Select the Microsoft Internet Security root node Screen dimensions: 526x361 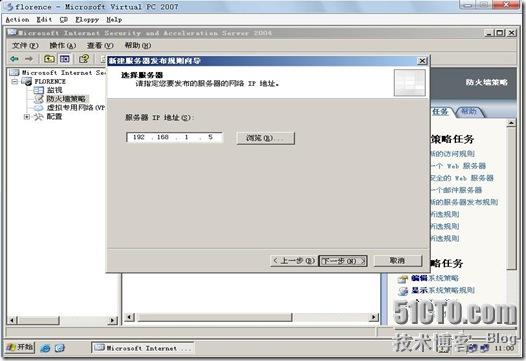click(x=64, y=72)
